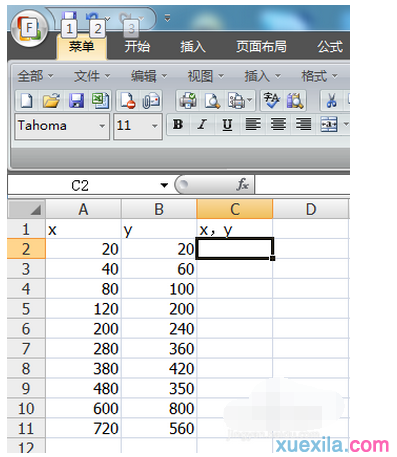This screenshot has width=397, height=457.
Task: Switch to the 开始 ribbon tab
Action: click(x=137, y=46)
